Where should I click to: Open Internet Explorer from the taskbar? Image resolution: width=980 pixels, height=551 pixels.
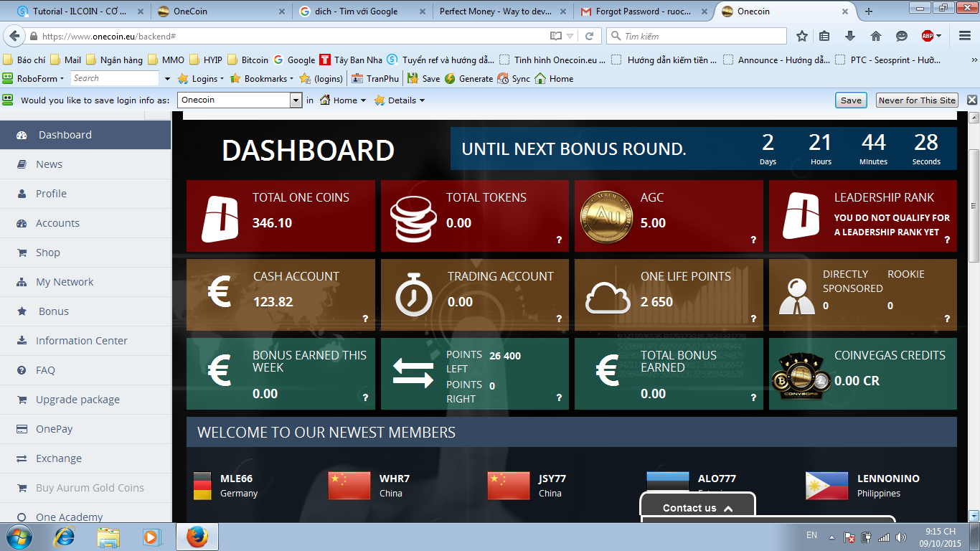click(x=65, y=537)
